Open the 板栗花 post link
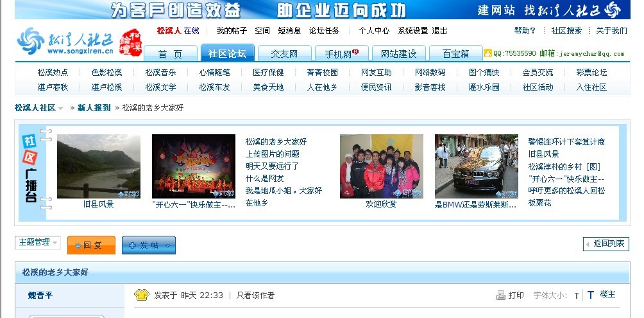Viewport: 644px width, 318px height. coord(539,203)
